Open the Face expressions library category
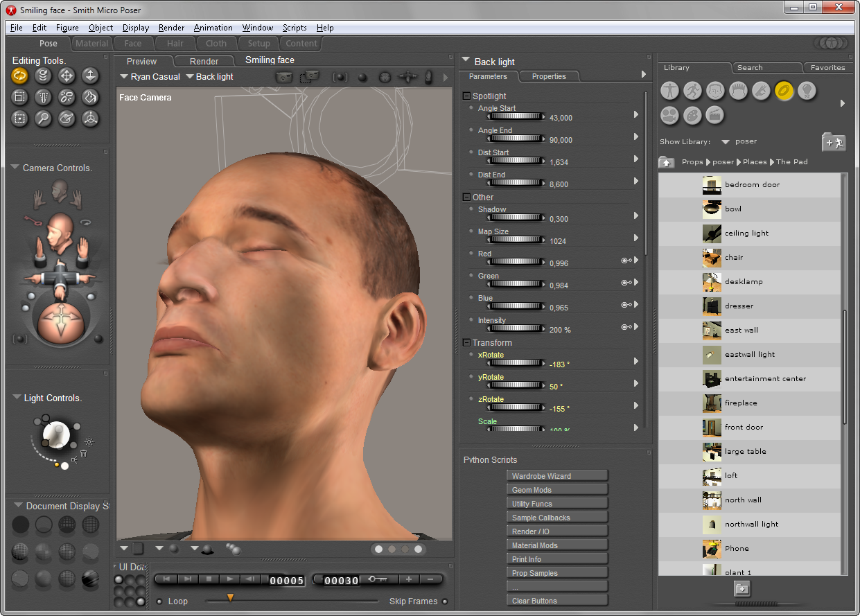860x616 pixels. (715, 90)
